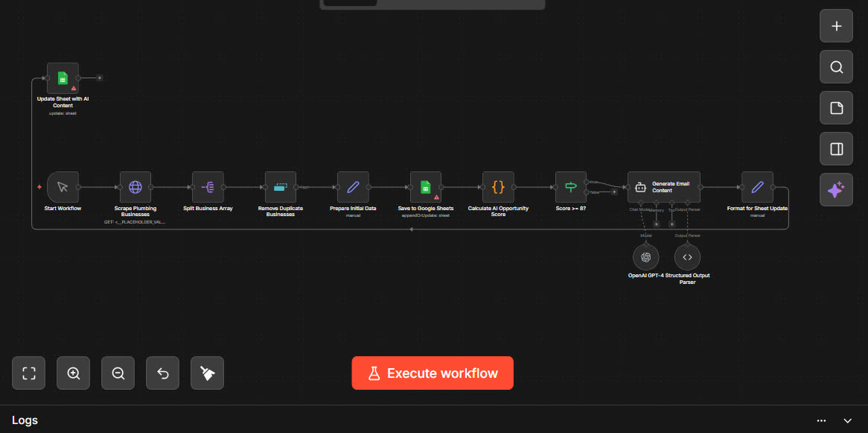Fit workflow to view
868x433 pixels.
(x=29, y=373)
